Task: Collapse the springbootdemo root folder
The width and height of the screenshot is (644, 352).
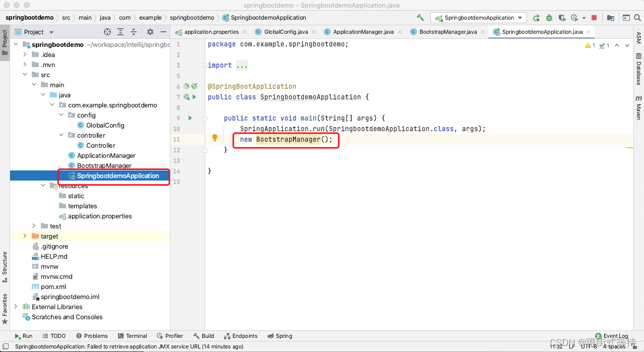Action: pos(16,44)
